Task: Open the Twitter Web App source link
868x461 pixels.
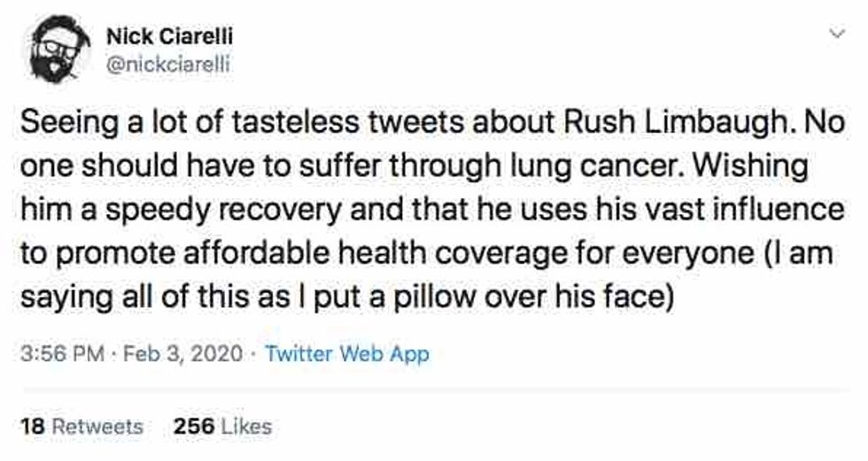Action: 347,355
